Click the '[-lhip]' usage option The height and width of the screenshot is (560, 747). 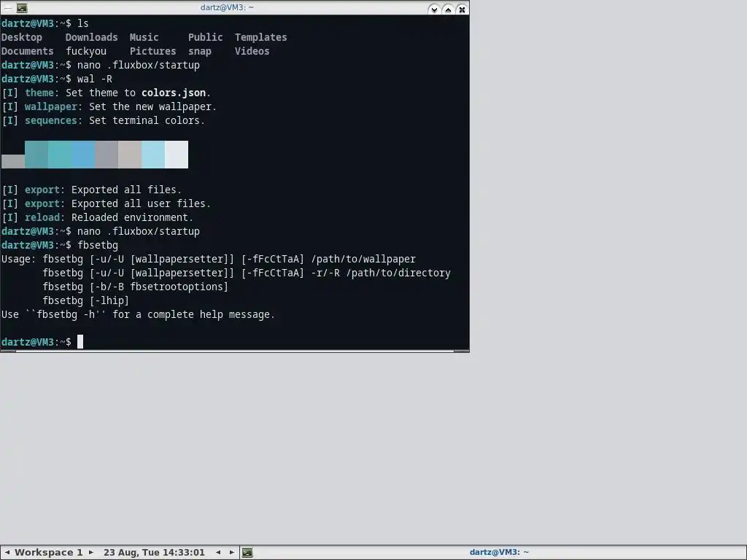point(109,300)
